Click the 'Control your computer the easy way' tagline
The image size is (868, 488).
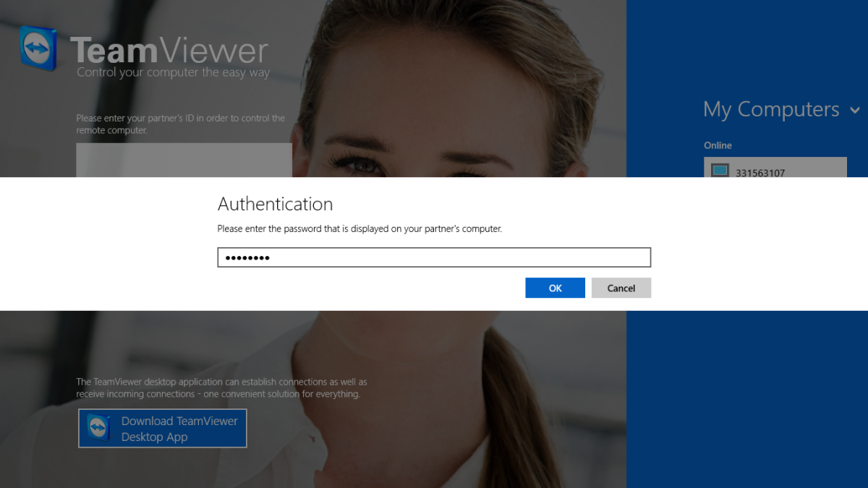(173, 72)
